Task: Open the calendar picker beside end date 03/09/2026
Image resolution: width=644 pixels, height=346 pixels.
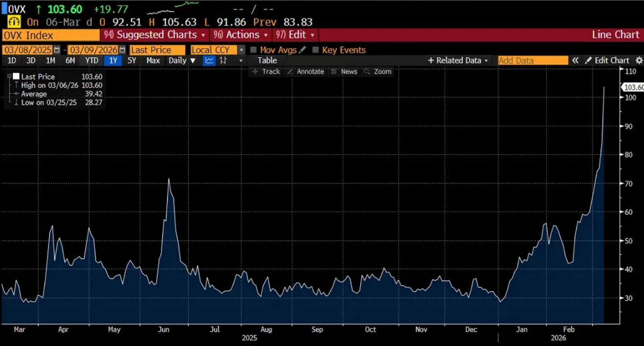Action: tap(123, 50)
